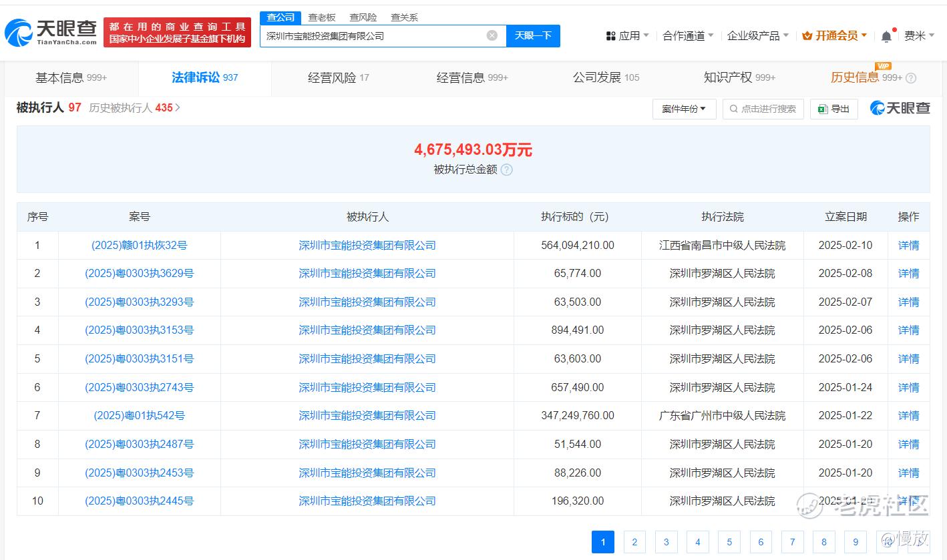The width and height of the screenshot is (947, 560).
Task: Open 公司发展 tab
Action: (x=606, y=78)
